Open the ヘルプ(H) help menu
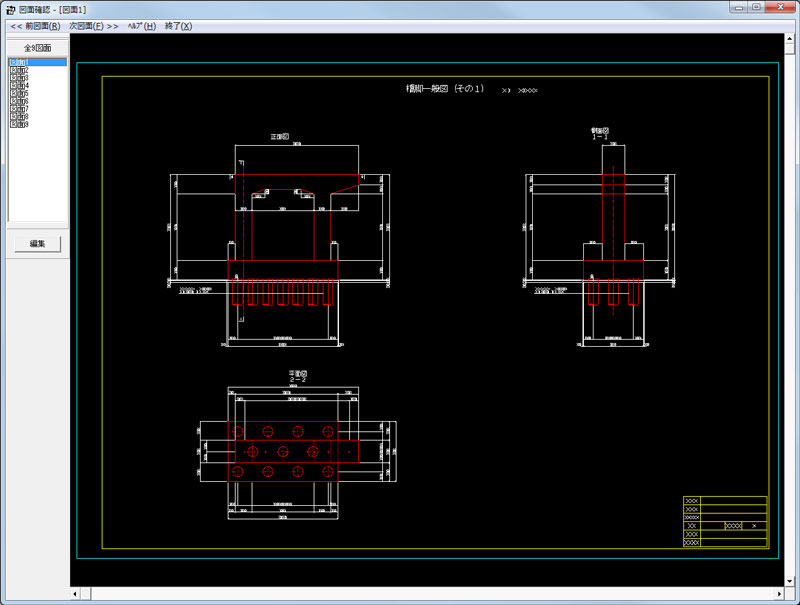 tap(142, 26)
